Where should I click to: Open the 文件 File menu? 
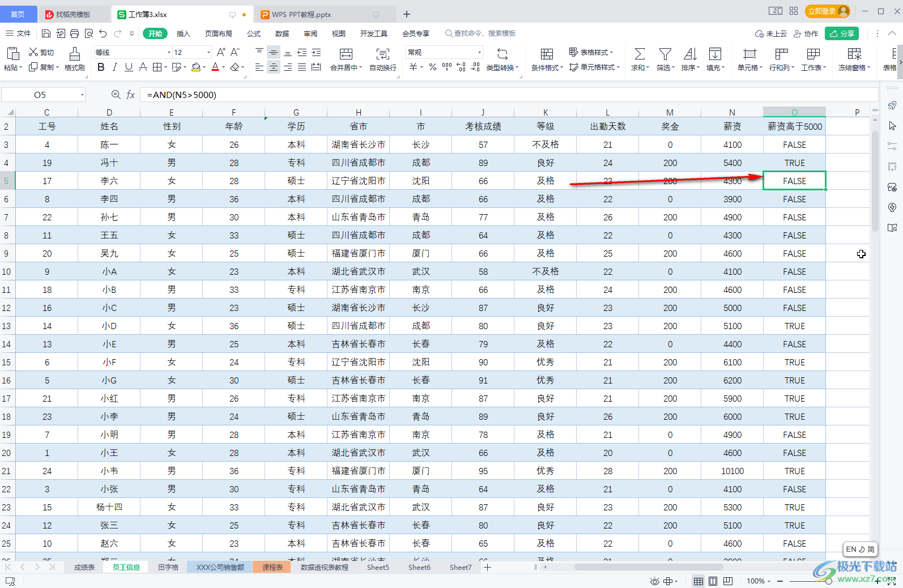coord(19,33)
